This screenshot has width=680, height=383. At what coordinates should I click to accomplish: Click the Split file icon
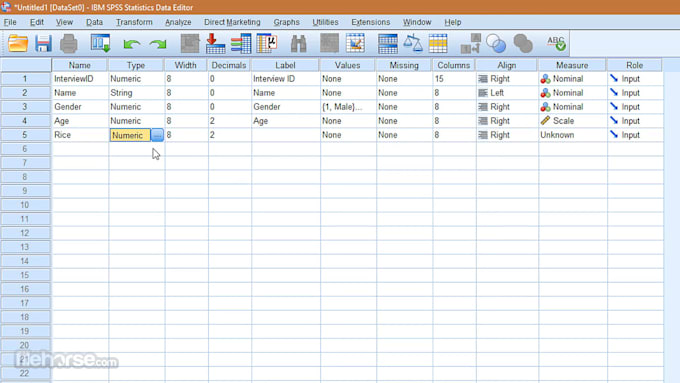coord(388,44)
